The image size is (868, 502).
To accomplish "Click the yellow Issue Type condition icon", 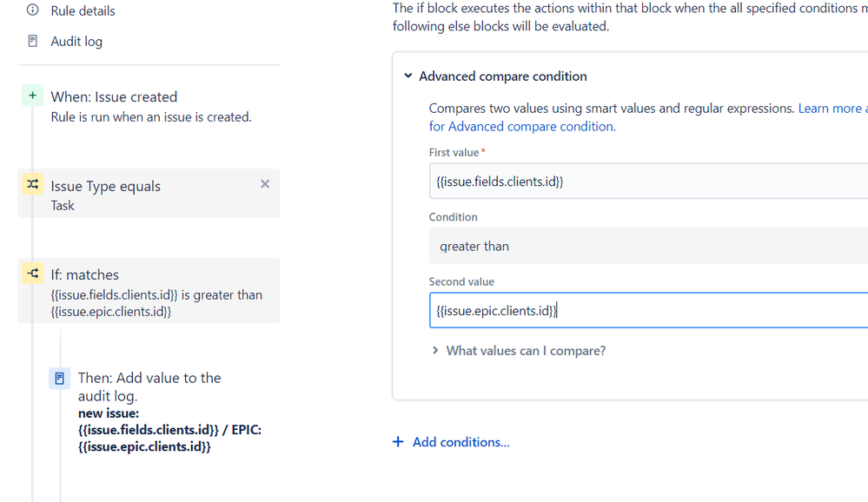I will (x=32, y=184).
